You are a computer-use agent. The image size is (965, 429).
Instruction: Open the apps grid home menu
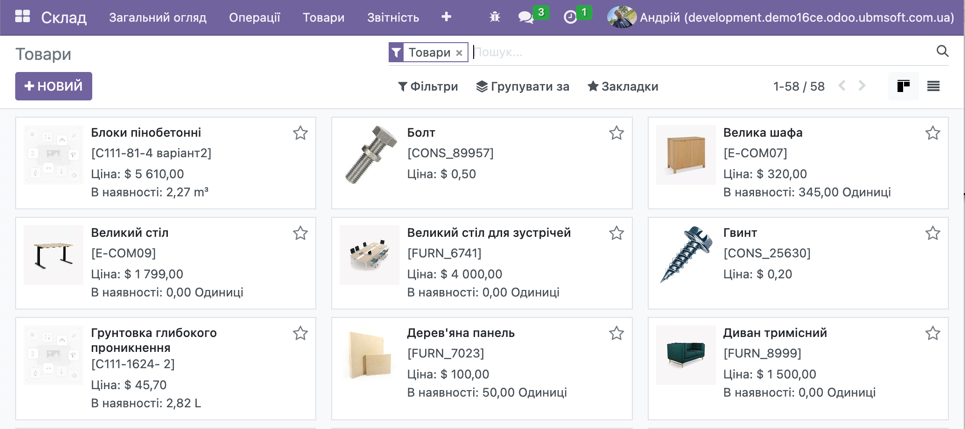[22, 17]
